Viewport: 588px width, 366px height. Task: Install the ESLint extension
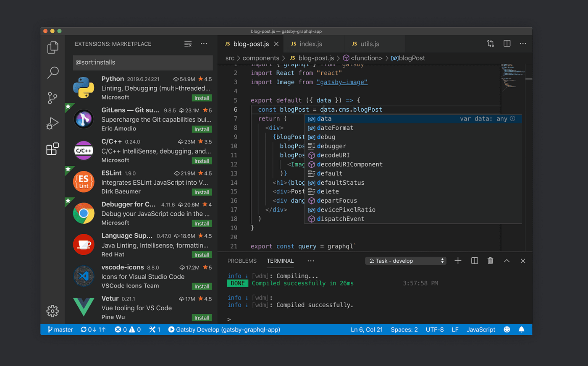[x=202, y=192]
